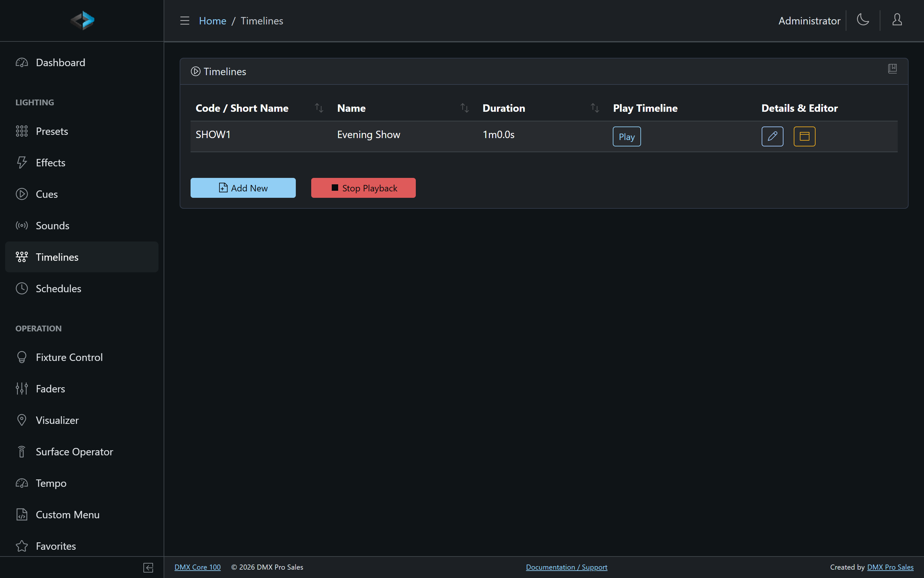Image resolution: width=924 pixels, height=578 pixels.
Task: Click the Details & Editor column header
Action: tap(800, 108)
